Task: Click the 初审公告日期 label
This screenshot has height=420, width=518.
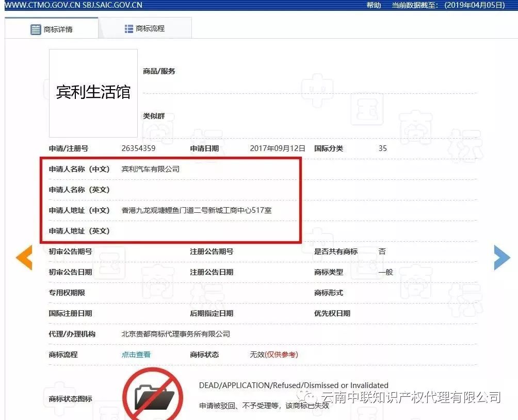Action: coord(70,272)
